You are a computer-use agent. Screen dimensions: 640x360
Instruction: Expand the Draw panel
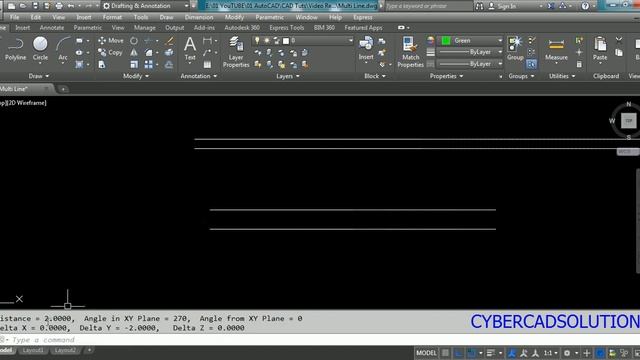tap(39, 76)
